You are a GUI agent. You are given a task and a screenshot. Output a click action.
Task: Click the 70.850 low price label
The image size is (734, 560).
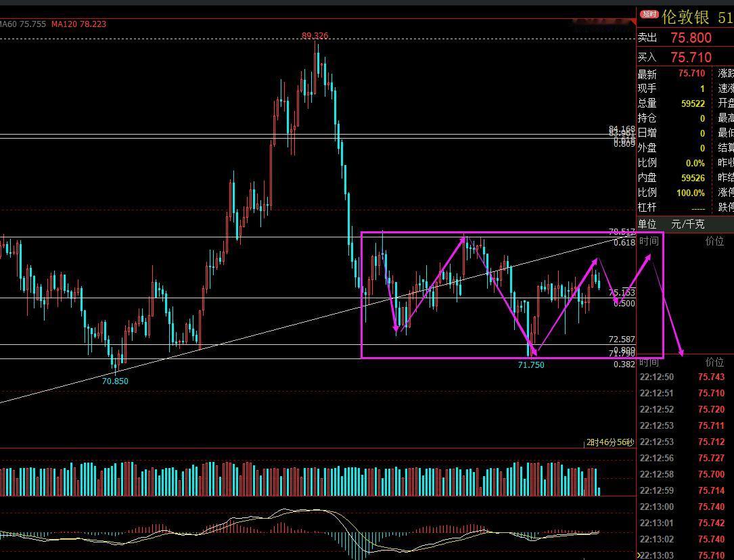tap(115, 381)
